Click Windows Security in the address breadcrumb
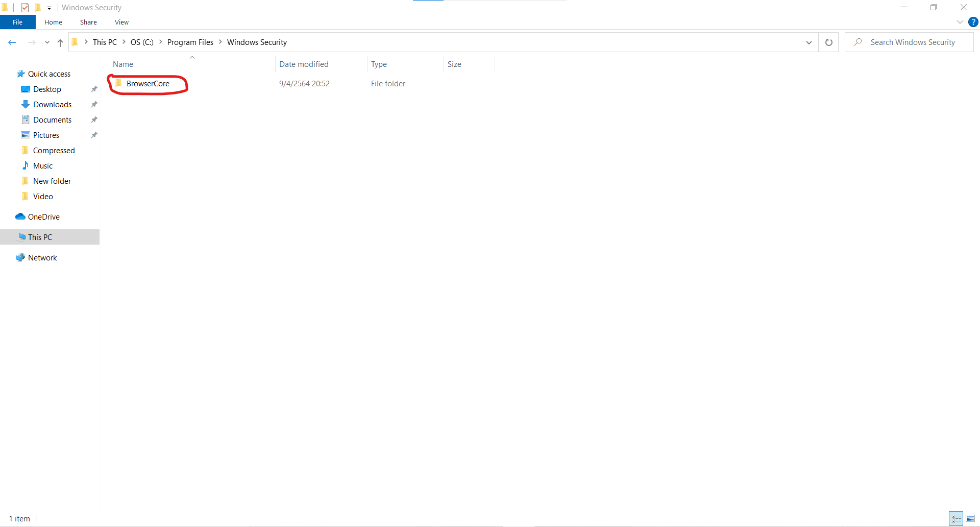Viewport: 980px width, 527px height. point(257,42)
